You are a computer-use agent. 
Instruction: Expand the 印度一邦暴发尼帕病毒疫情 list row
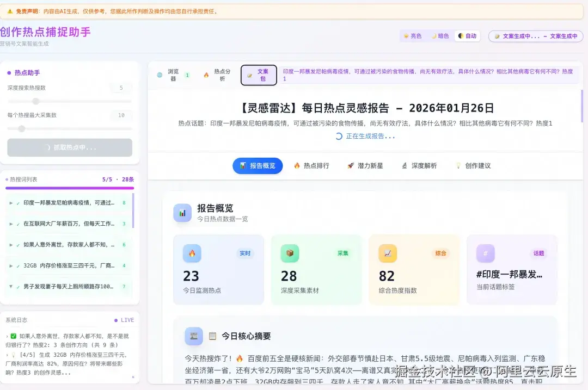tap(11, 203)
